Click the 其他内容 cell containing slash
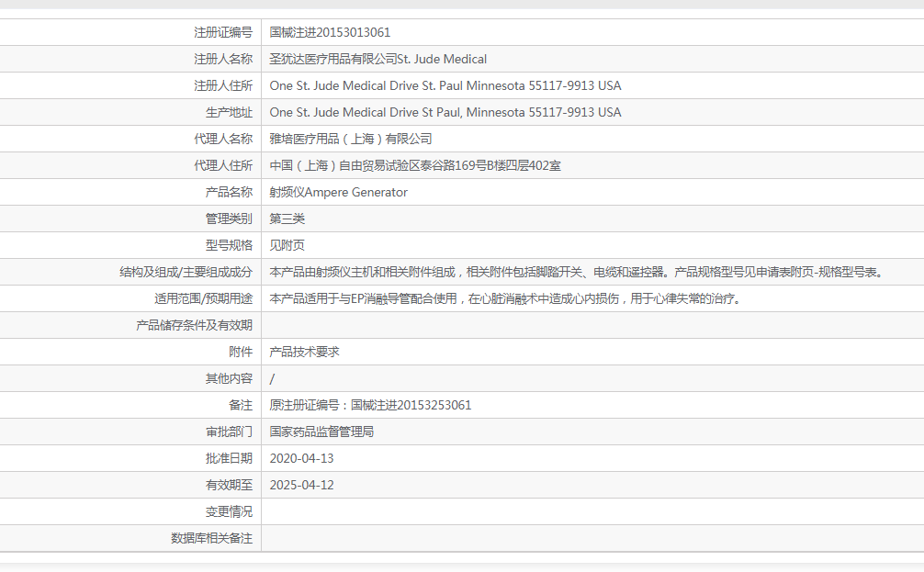The height and width of the screenshot is (572, 924). pos(273,377)
